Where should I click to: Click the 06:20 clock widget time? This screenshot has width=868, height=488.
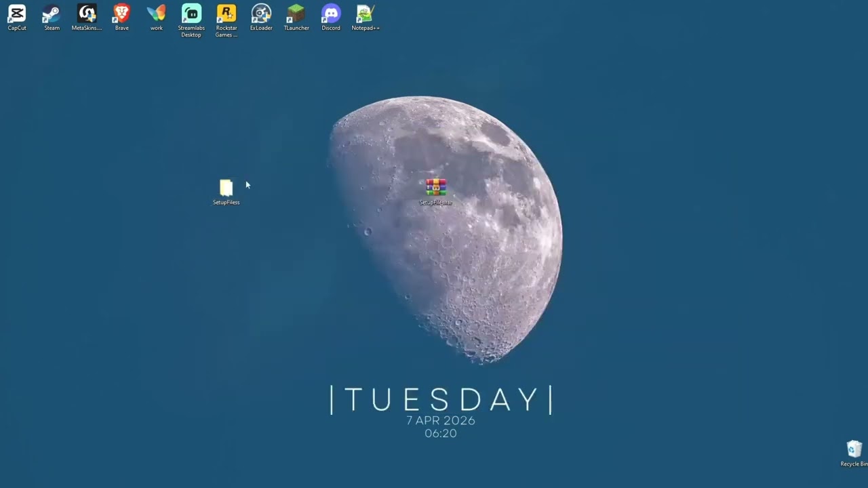pos(441,433)
